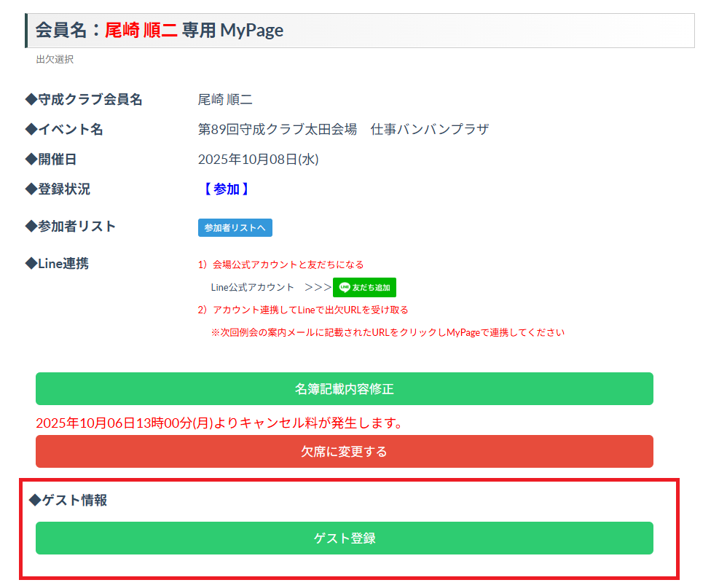Click the 名簿記載内容修正 green button
This screenshot has height=588, width=719.
pyautogui.click(x=344, y=389)
